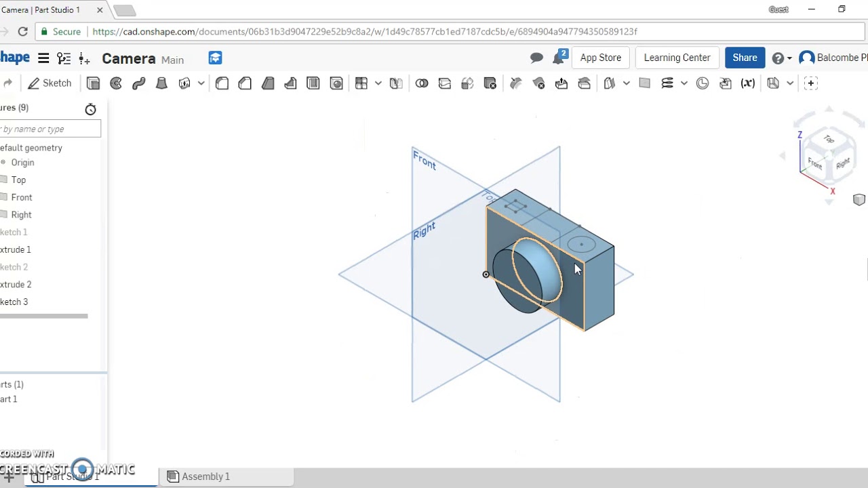Open the comments speech bubble
This screenshot has width=868, height=488.
tap(536, 58)
